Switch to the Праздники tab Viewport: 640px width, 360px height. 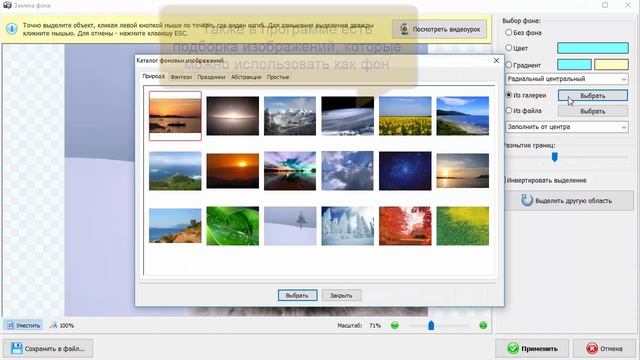(x=211, y=77)
